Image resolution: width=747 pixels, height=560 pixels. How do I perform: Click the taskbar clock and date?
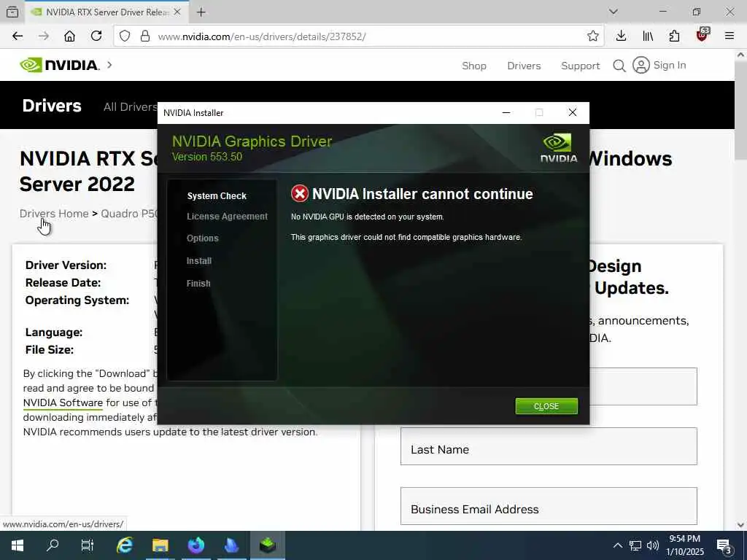[684, 545]
